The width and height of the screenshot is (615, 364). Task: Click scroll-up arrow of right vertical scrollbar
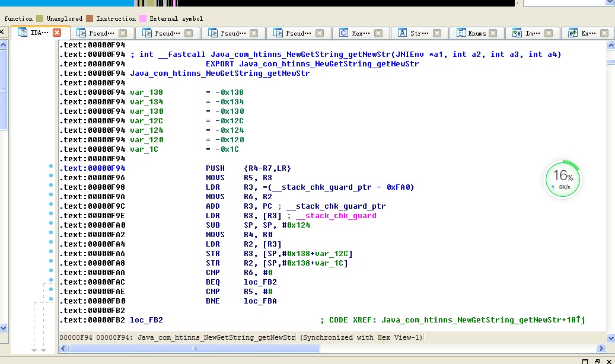click(611, 46)
